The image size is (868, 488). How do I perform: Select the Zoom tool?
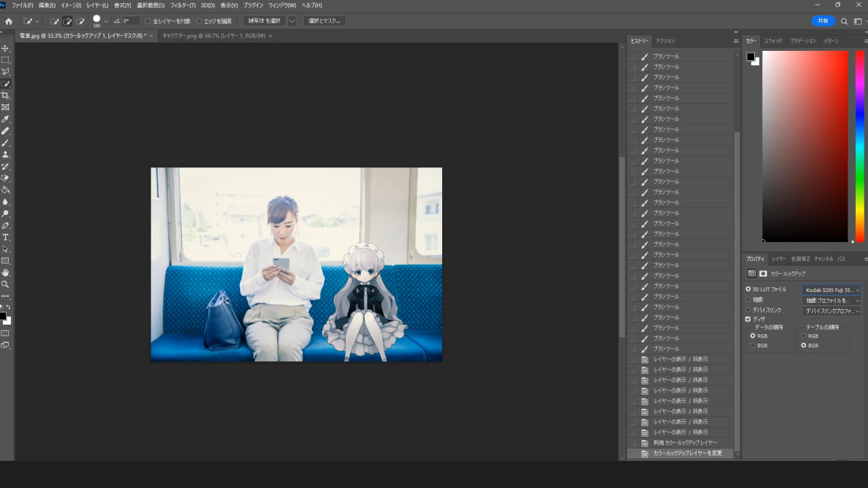pyautogui.click(x=5, y=285)
